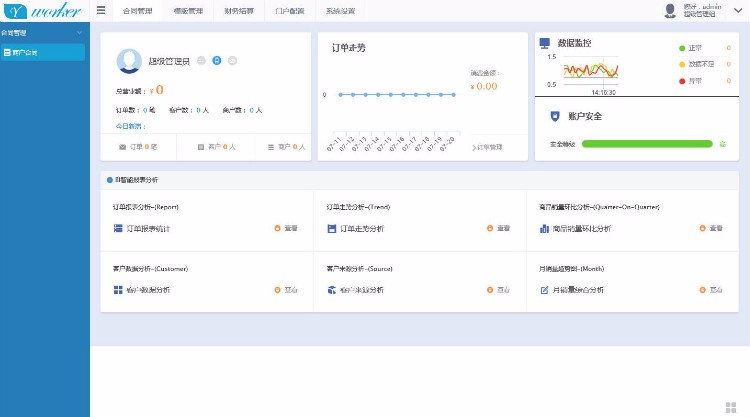Click the orange view icon in the Report card
750x417 pixels.
(277, 229)
